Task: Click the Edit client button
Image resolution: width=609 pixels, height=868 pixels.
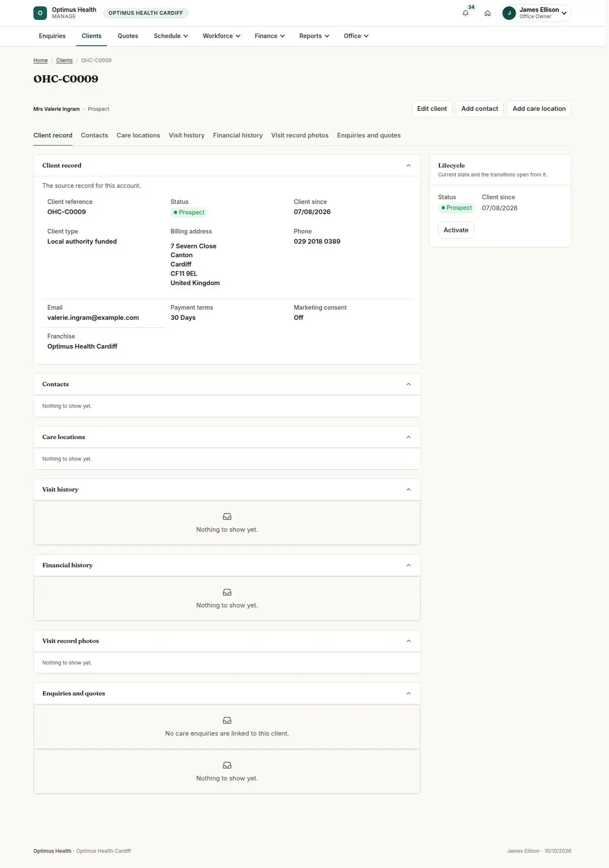Action: coord(432,109)
